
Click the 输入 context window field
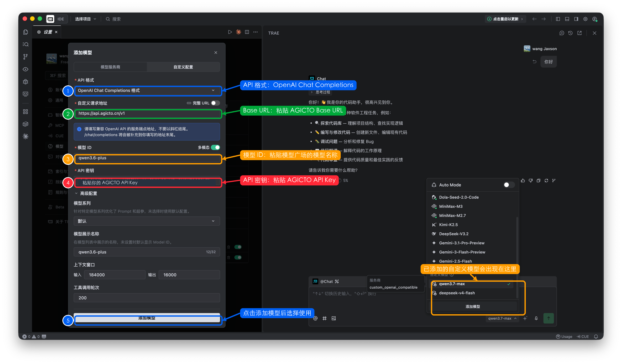[x=115, y=275]
